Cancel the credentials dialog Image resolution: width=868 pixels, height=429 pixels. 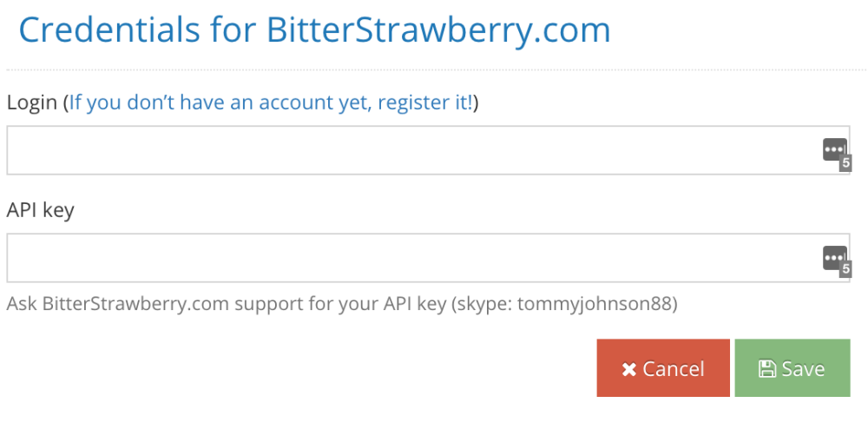coord(663,368)
